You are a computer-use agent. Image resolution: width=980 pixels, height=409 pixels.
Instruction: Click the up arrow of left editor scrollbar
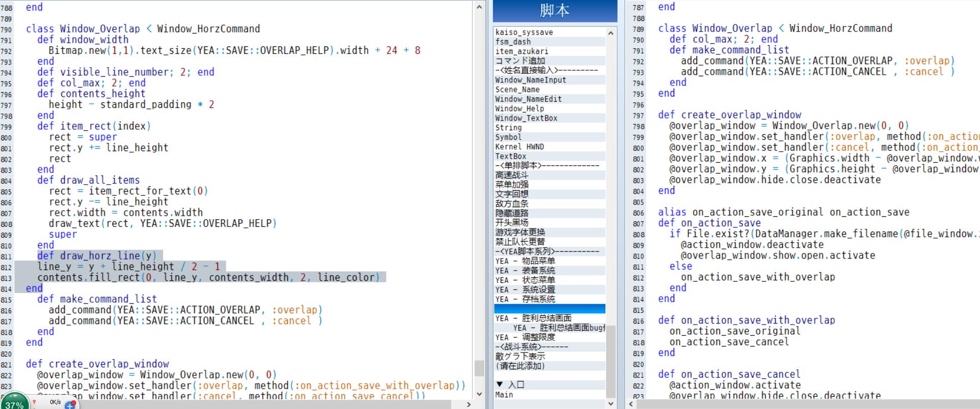pyautogui.click(x=479, y=7)
